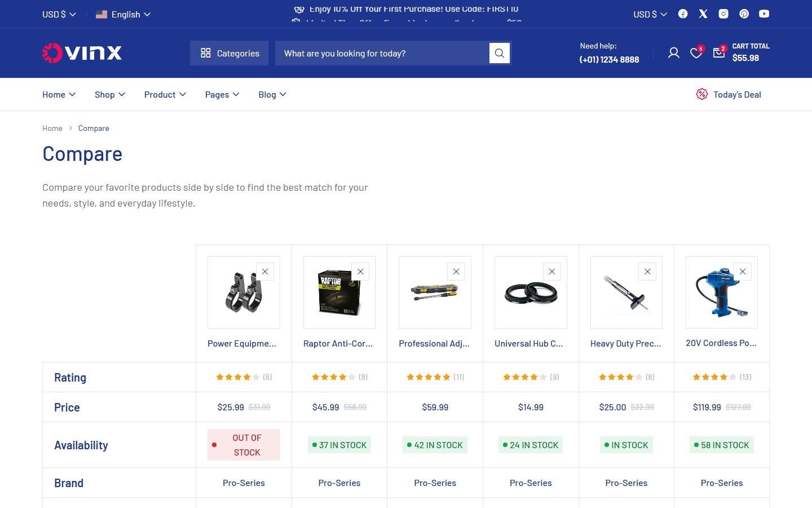Viewport: 812px width, 508px height.
Task: Open the right USD currency dropdown
Action: coord(650,14)
